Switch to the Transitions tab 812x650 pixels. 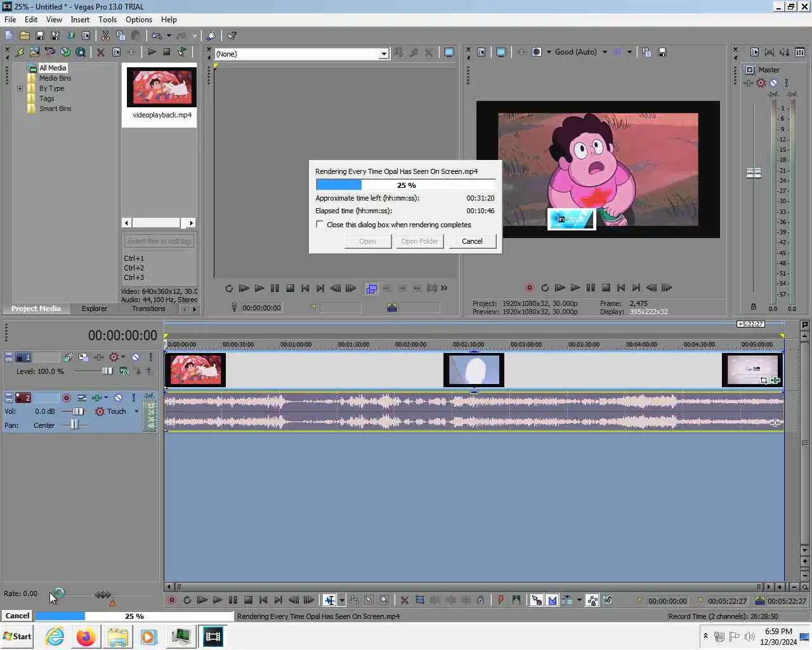(x=148, y=308)
